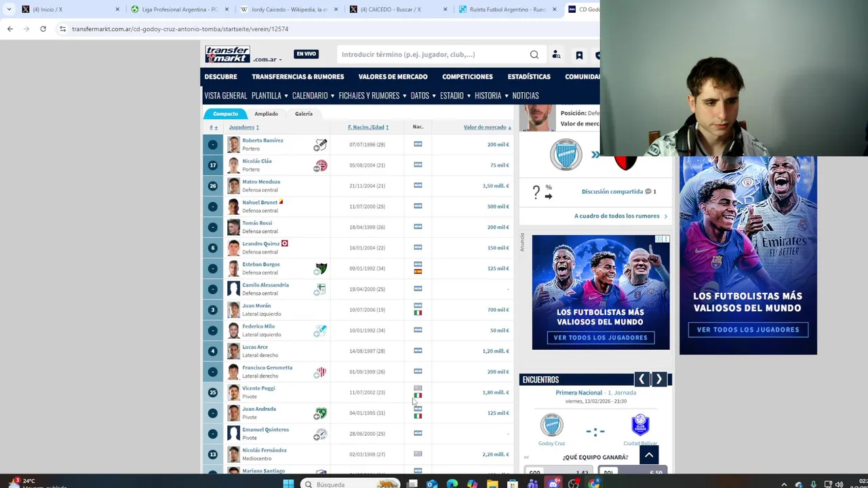Focus the Transfermarkt search input field
This screenshot has width=868, height=488.
pyautogui.click(x=434, y=54)
